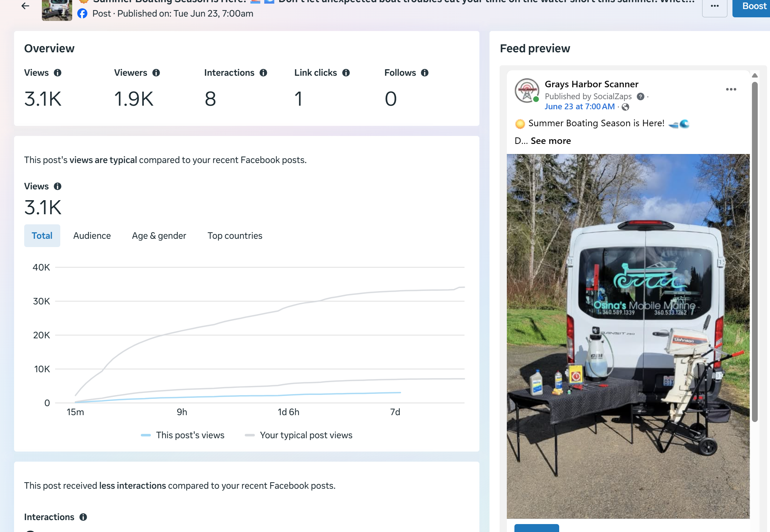Image resolution: width=770 pixels, height=532 pixels.
Task: Click the "less interactions" comparison sentence
Action: point(180,485)
